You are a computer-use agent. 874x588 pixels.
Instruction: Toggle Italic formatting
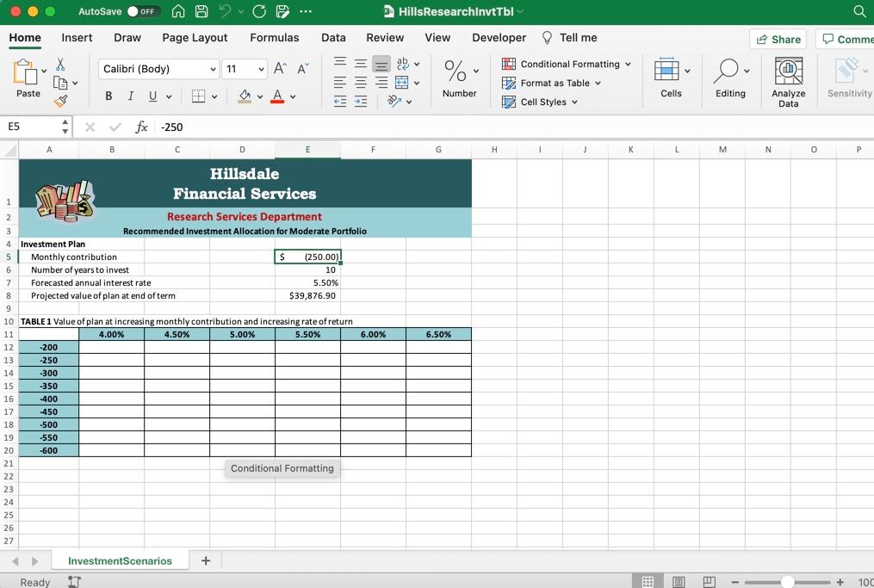click(x=131, y=96)
